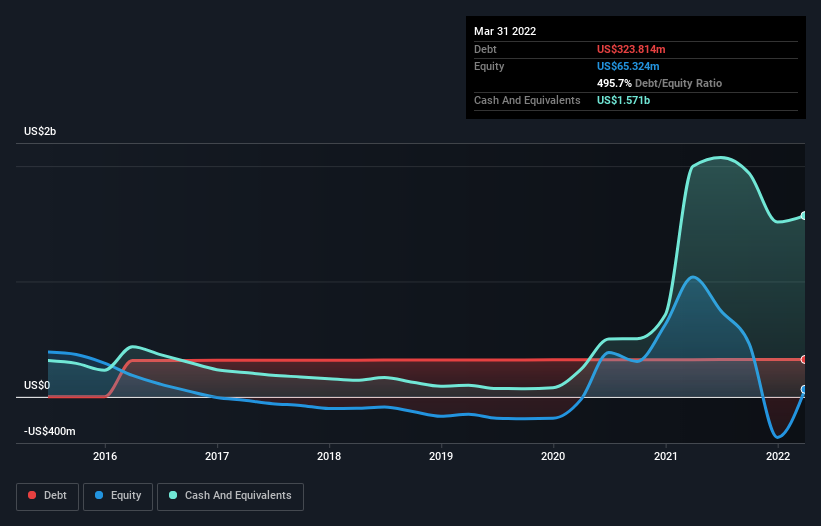Click the -US$400m y-axis label
The width and height of the screenshot is (821, 526).
(x=49, y=431)
